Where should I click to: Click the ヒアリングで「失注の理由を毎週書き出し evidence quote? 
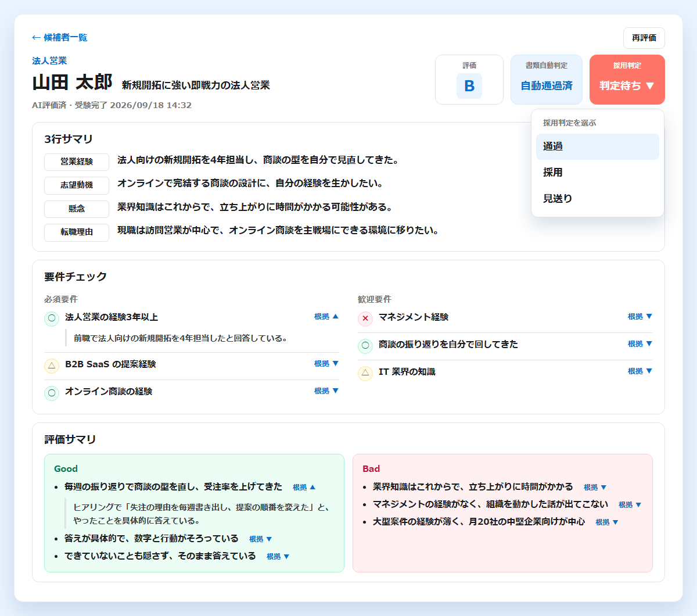tap(202, 514)
